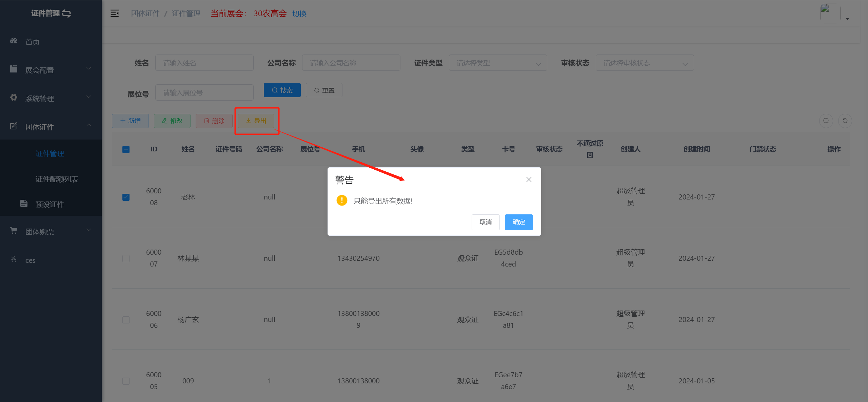Click the 团体购票 shopping cart icon

14,231
